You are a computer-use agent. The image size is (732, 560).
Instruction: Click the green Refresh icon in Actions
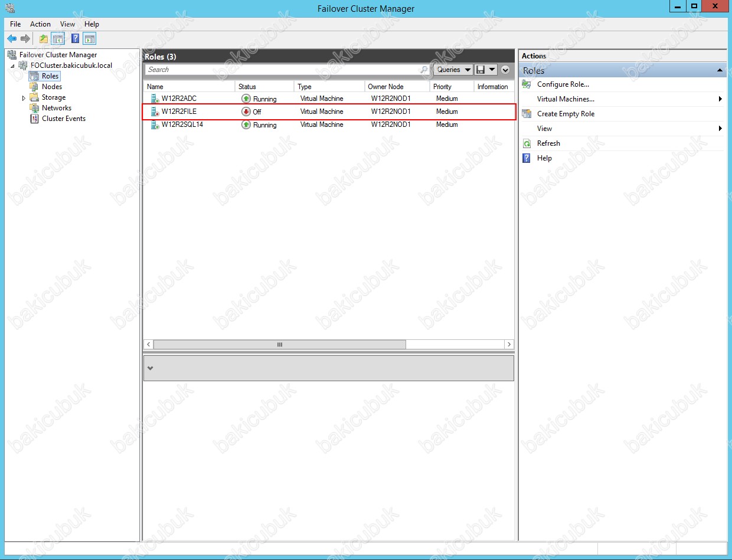point(527,143)
